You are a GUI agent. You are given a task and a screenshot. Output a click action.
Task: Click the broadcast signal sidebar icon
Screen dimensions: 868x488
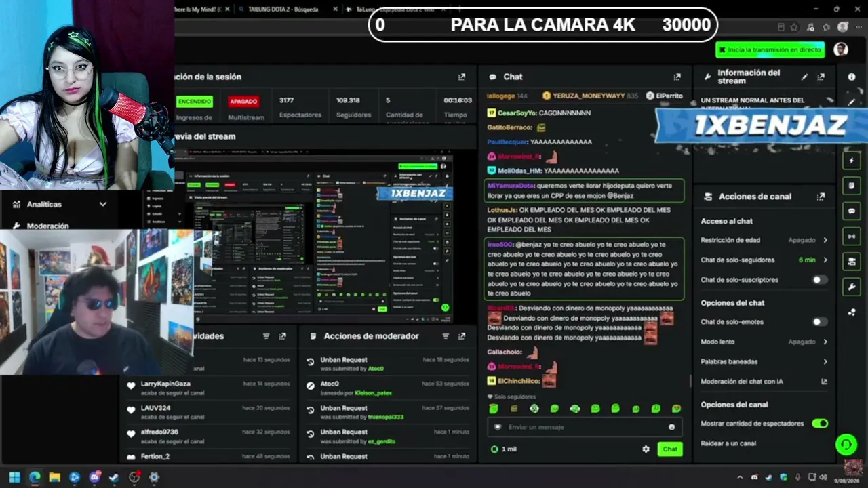coord(852,236)
